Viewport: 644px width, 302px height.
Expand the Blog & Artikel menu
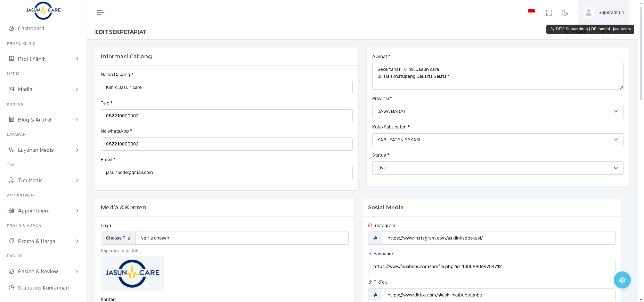click(x=43, y=120)
